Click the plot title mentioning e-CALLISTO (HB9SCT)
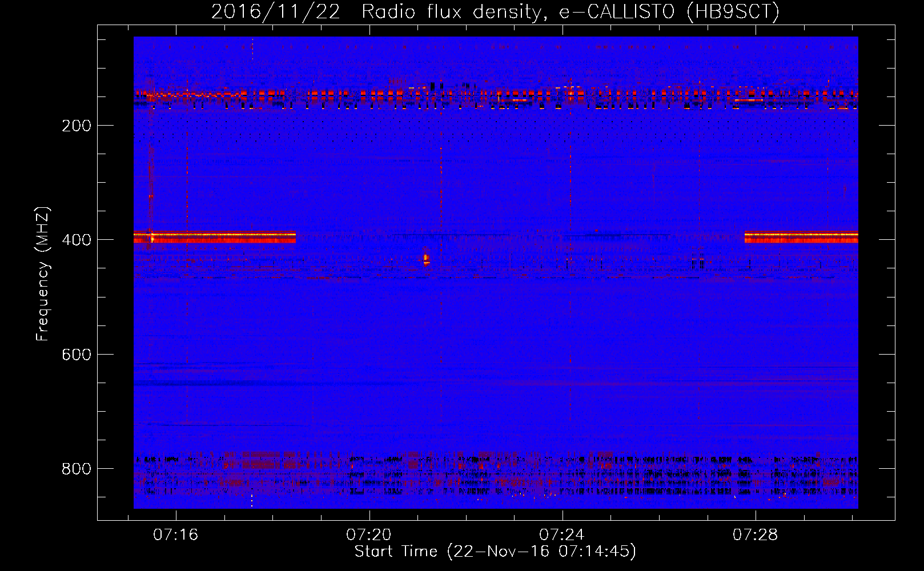924x571 pixels. 495,11
